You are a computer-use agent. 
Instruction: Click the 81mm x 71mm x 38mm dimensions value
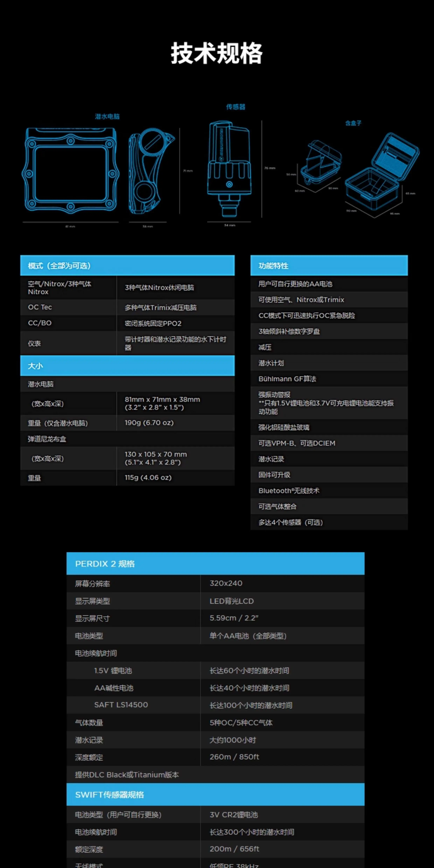click(x=162, y=403)
